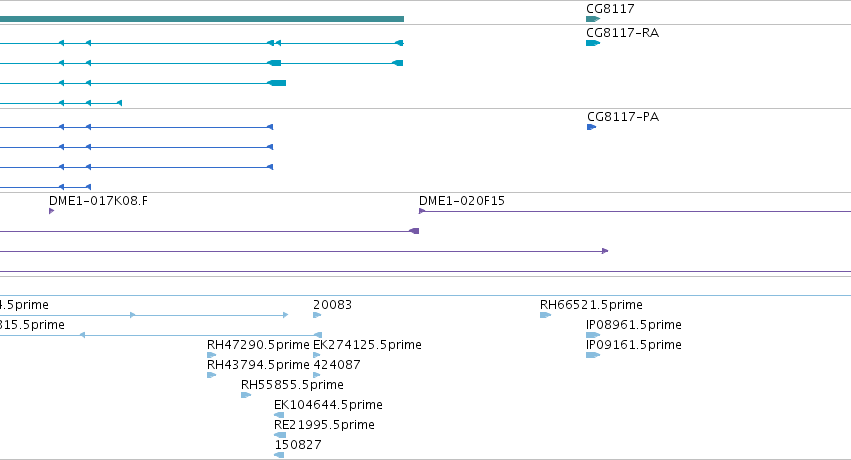Click the DME1-017K08.F label
The width and height of the screenshot is (851, 460).
click(x=98, y=201)
